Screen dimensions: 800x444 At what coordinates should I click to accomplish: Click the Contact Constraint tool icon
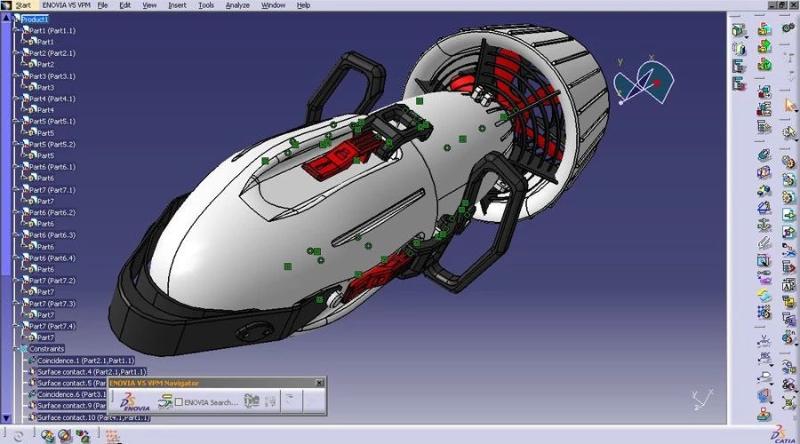[x=764, y=172]
